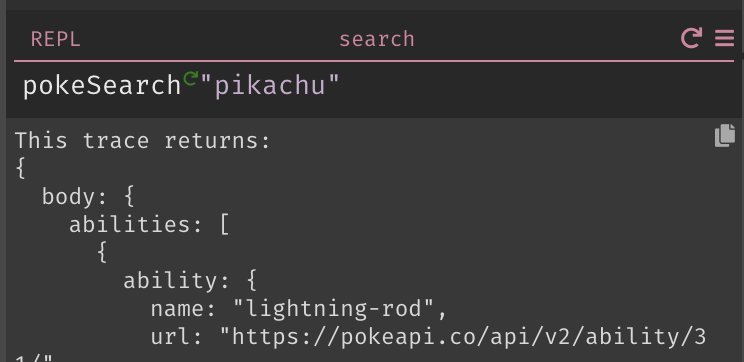The width and height of the screenshot is (744, 362).
Task: Click the name key in the ability object
Action: [177, 309]
